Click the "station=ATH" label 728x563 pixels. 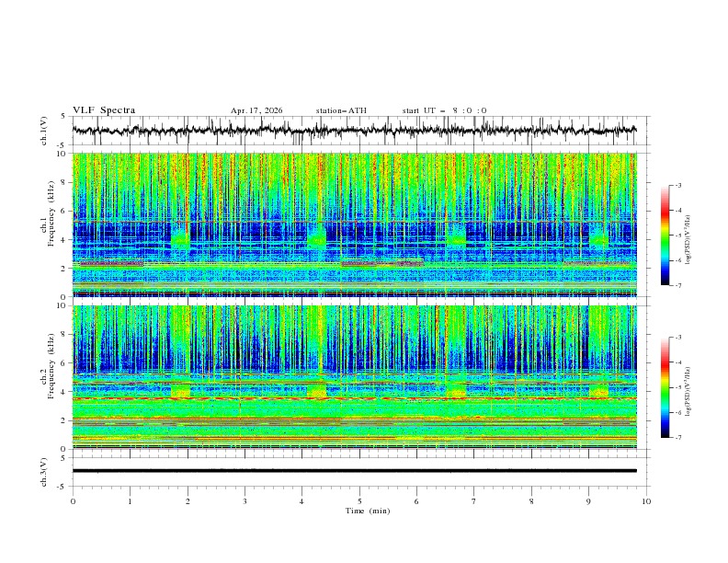click(341, 110)
